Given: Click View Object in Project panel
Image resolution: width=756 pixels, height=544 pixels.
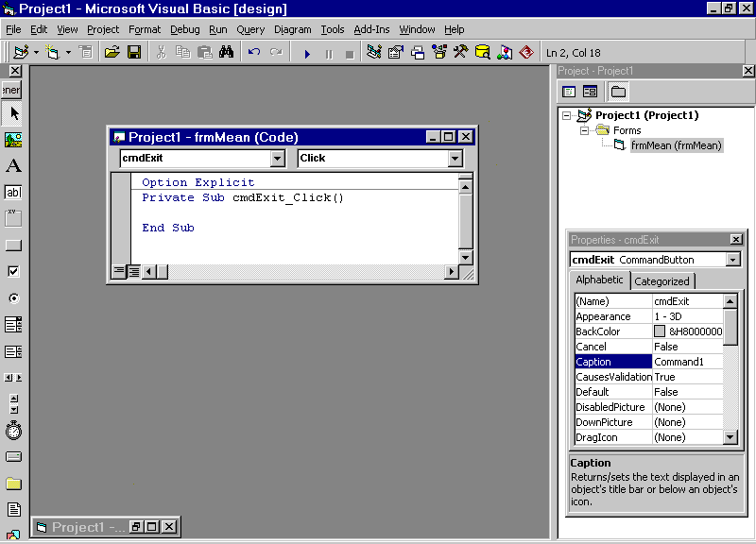Looking at the screenshot, I should pos(590,92).
